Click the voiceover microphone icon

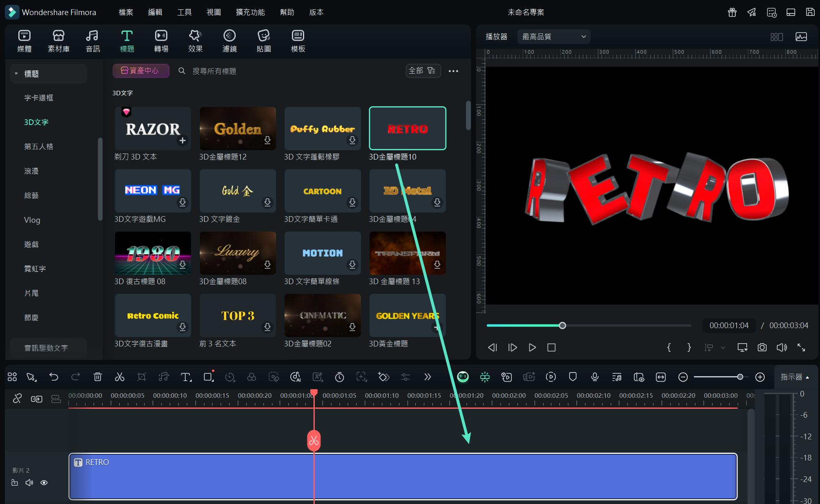tap(594, 377)
